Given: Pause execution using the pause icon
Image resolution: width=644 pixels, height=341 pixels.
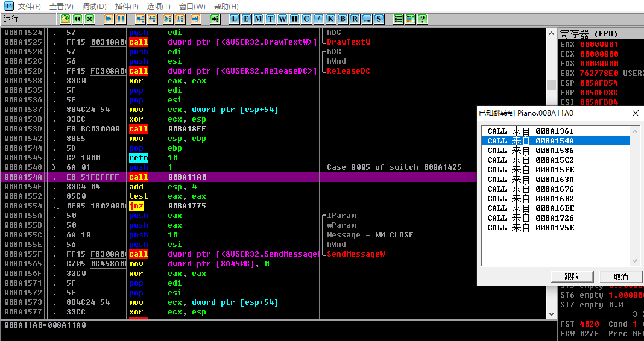Looking at the screenshot, I should pyautogui.click(x=121, y=19).
